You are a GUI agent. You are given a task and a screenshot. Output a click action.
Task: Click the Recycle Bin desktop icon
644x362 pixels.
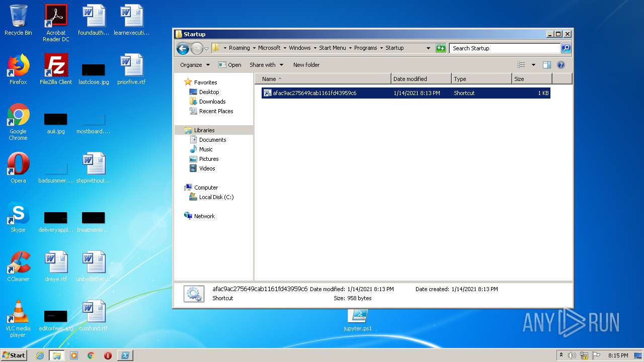point(18,21)
